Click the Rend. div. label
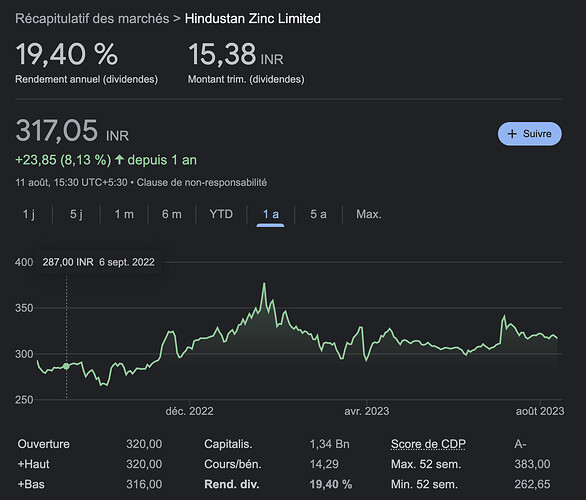The width and height of the screenshot is (586, 500). (232, 484)
